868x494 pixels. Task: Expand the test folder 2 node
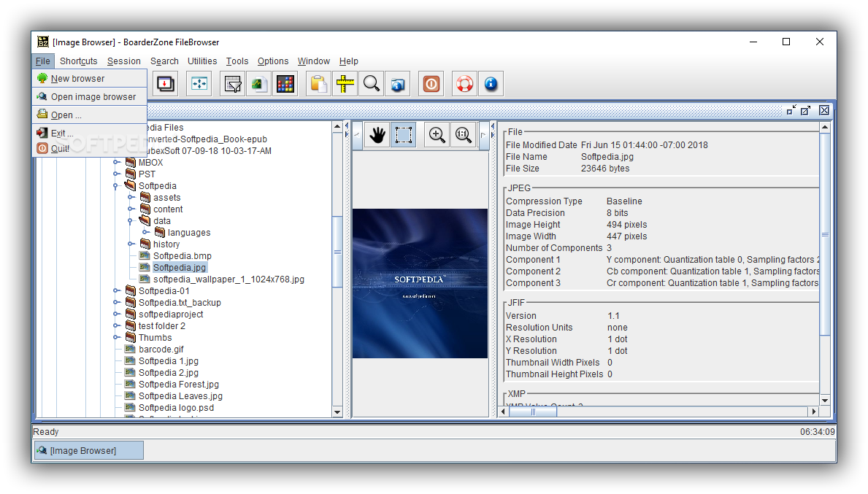[x=116, y=326]
